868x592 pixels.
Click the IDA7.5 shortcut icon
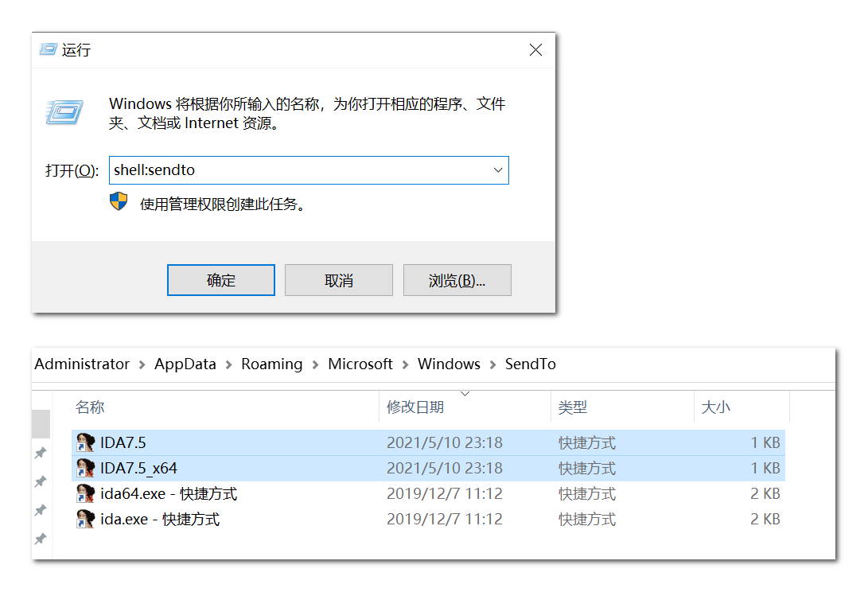[85, 442]
